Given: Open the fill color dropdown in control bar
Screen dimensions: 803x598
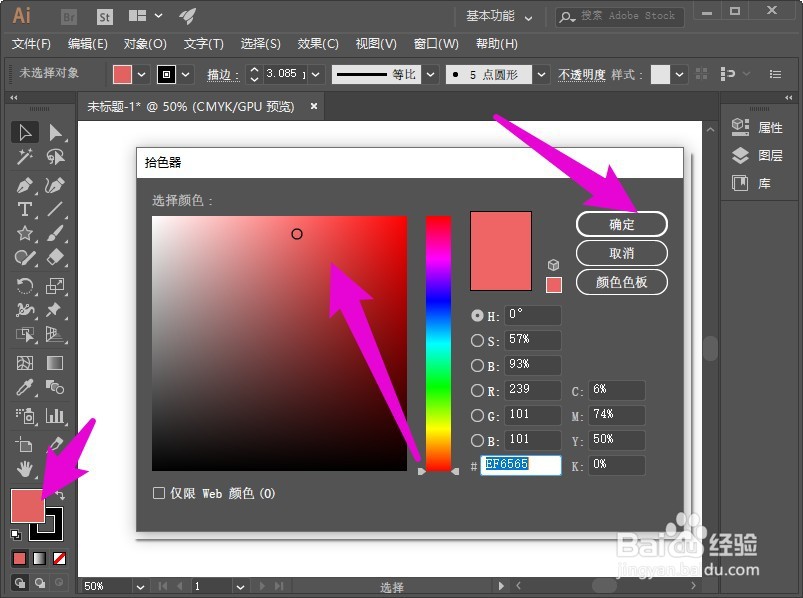Looking at the screenshot, I should pyautogui.click(x=142, y=74).
